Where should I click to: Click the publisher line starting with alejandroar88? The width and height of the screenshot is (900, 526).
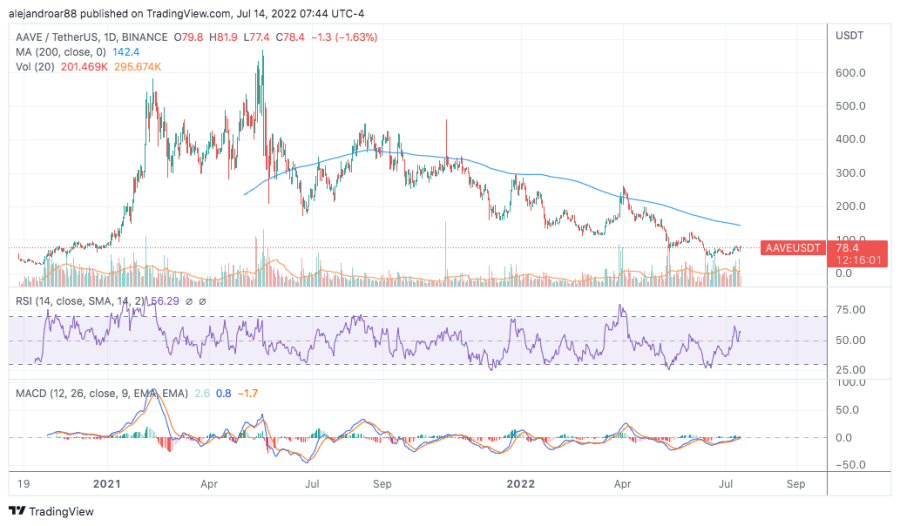pos(187,13)
